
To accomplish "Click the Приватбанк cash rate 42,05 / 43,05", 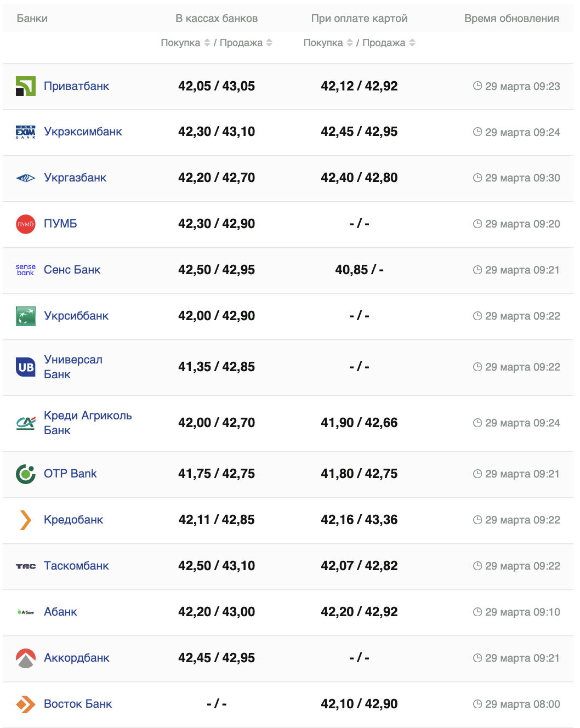I will (x=217, y=86).
